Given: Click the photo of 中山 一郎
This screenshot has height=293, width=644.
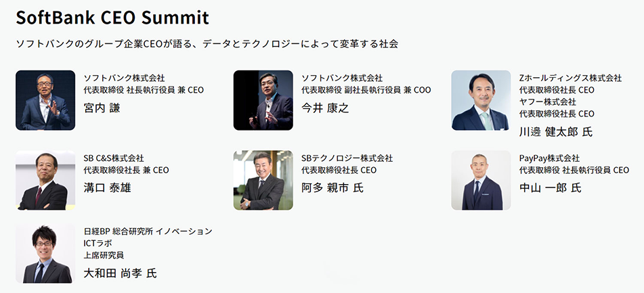Looking at the screenshot, I should coord(481,180).
